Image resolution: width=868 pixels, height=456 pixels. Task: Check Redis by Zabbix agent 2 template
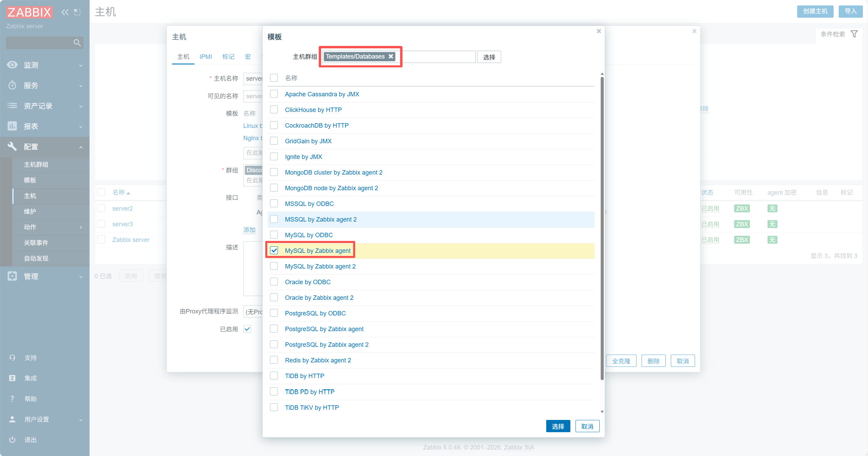274,360
